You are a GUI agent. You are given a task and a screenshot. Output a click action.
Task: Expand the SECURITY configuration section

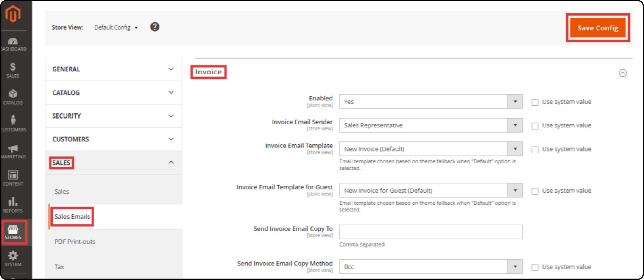[114, 116]
